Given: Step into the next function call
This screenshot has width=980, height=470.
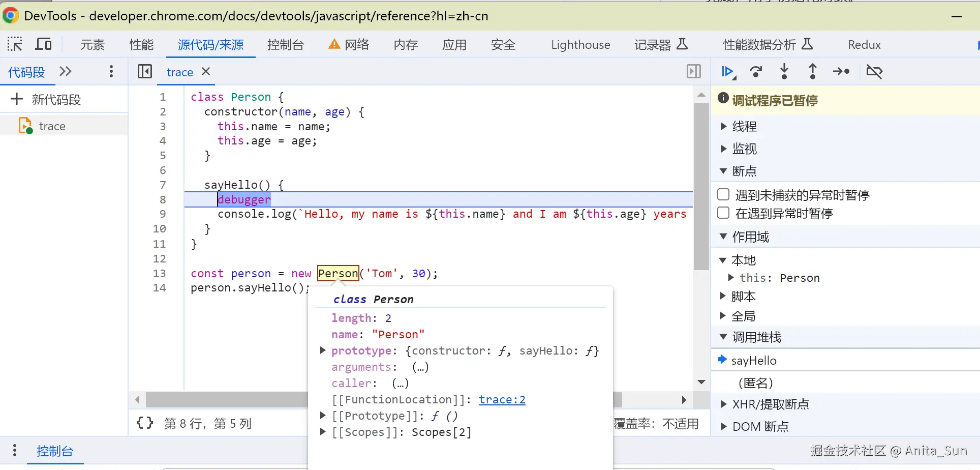Looking at the screenshot, I should click(x=784, y=71).
